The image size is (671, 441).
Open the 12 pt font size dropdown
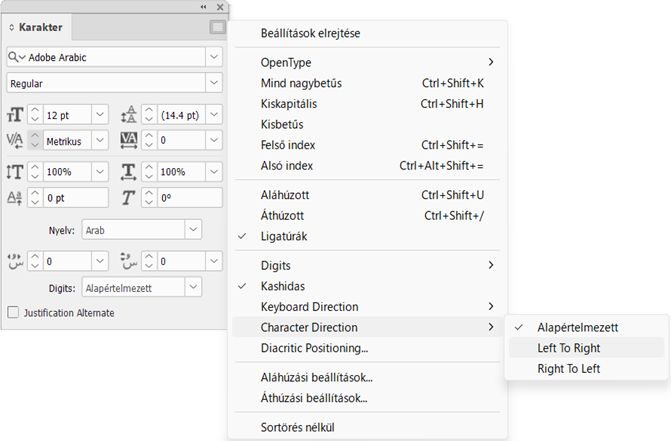coord(100,115)
